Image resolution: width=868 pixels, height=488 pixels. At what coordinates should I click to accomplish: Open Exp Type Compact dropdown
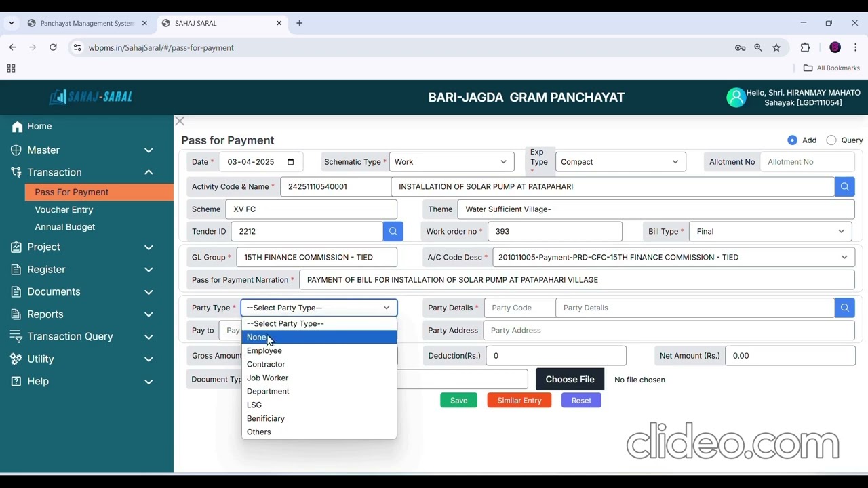pos(620,162)
